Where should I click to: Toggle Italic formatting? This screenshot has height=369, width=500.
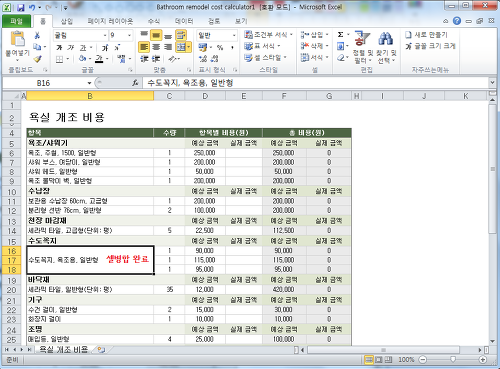click(x=71, y=47)
